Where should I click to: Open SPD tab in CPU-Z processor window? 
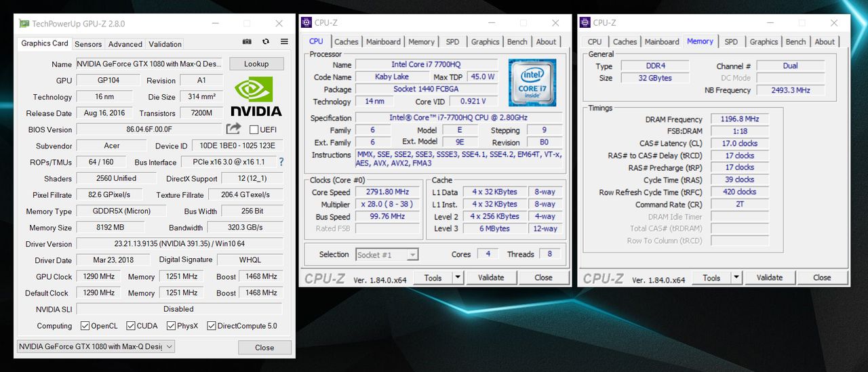(x=452, y=41)
